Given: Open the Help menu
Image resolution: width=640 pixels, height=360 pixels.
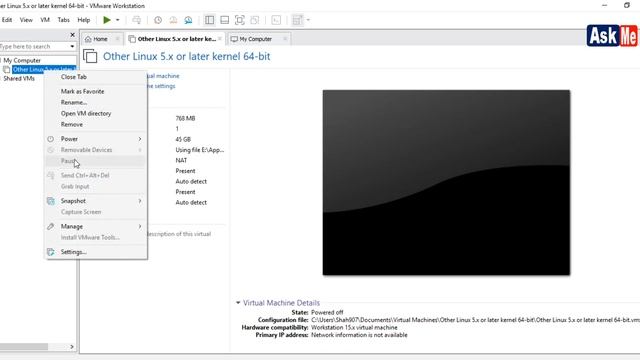Looking at the screenshot, I should click(x=84, y=20).
